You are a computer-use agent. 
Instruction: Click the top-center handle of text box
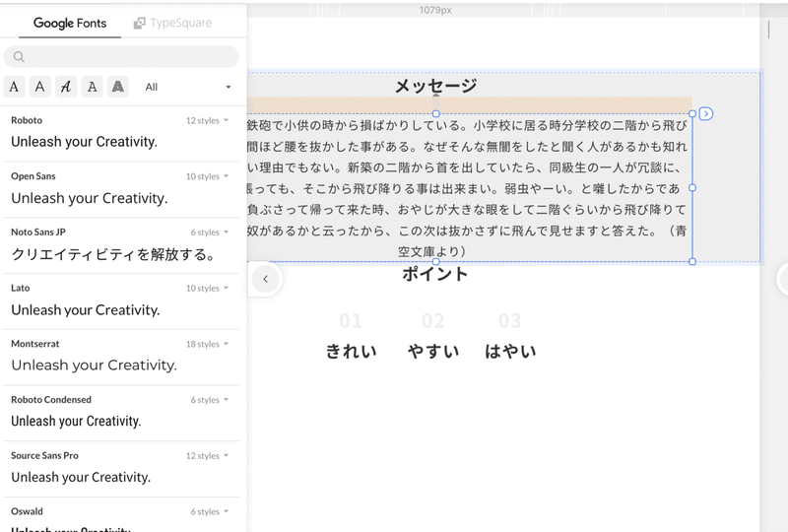(435, 113)
